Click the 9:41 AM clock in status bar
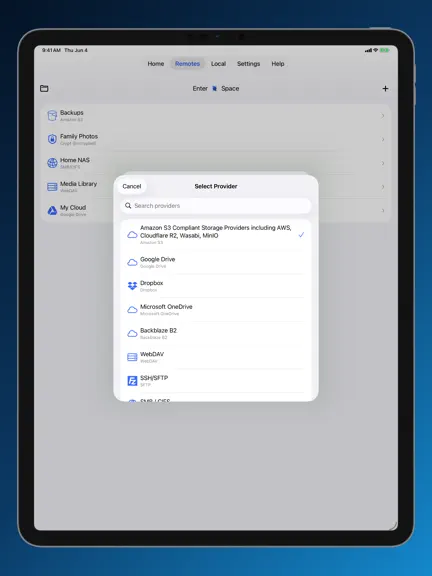Screen dimensions: 432x576 (x=51, y=50)
